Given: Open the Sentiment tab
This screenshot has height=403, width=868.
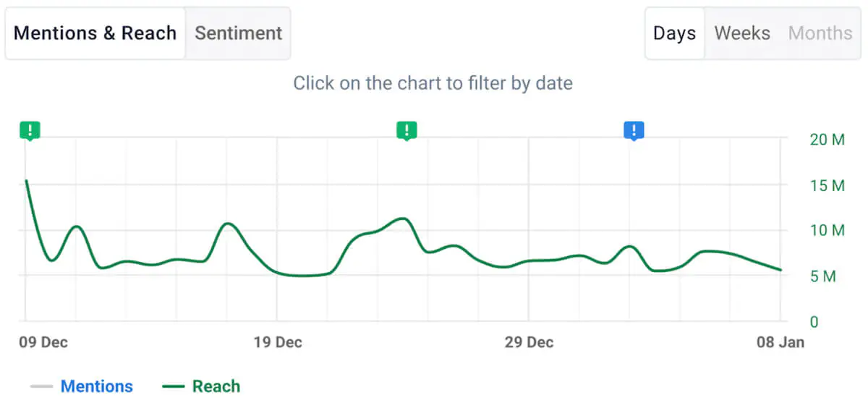Looking at the screenshot, I should tap(238, 33).
